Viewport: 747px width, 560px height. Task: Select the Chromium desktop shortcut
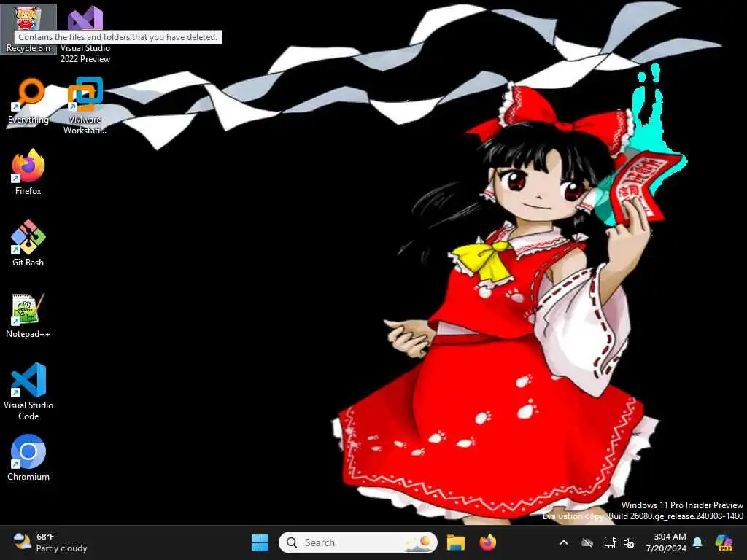point(28,458)
